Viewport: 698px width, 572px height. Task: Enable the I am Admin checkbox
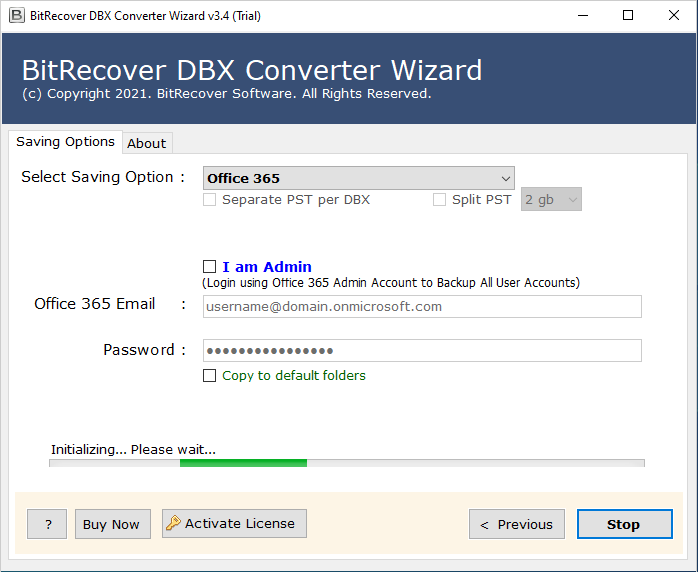[x=209, y=267]
